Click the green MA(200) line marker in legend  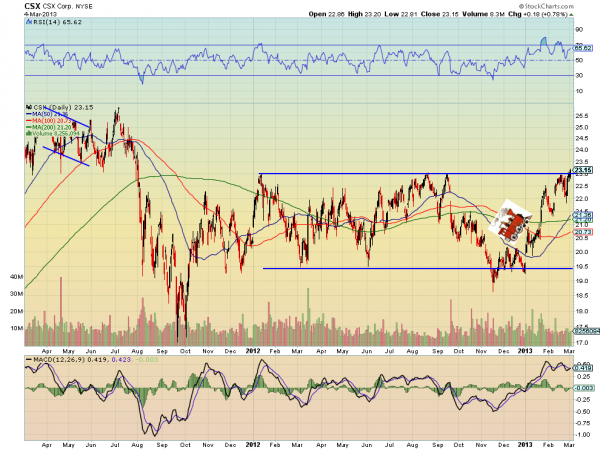(x=29, y=127)
